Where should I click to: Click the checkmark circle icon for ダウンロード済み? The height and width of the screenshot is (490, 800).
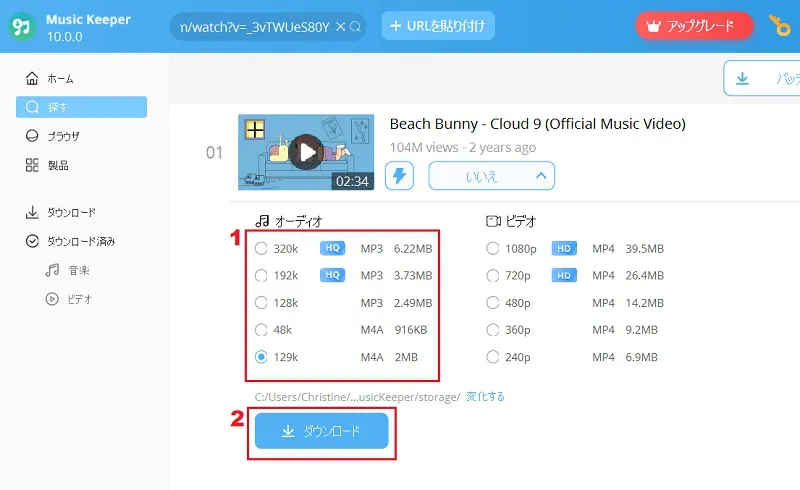(x=32, y=241)
